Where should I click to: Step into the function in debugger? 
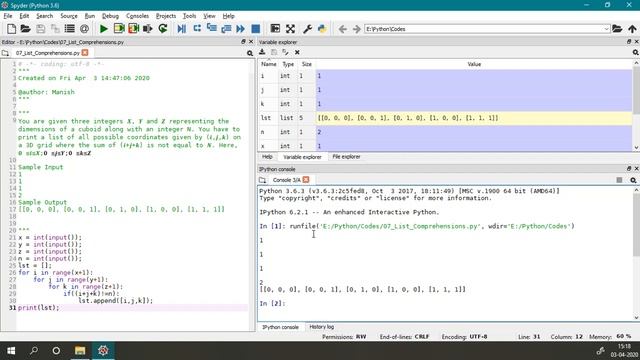(211, 29)
